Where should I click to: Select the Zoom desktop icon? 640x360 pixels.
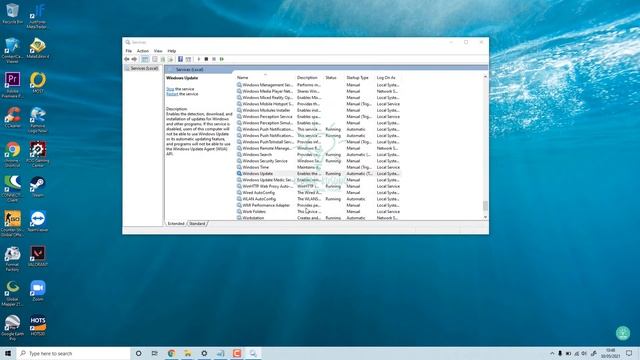(x=38, y=291)
